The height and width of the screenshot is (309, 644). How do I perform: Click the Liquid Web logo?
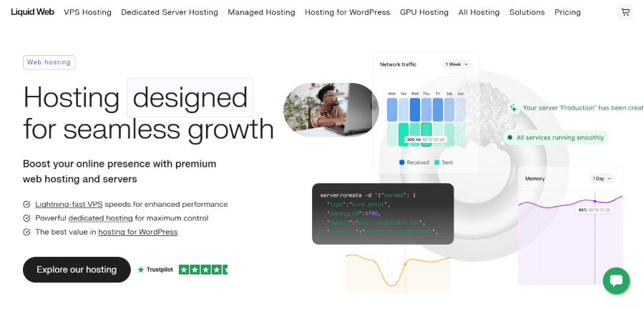click(x=33, y=12)
